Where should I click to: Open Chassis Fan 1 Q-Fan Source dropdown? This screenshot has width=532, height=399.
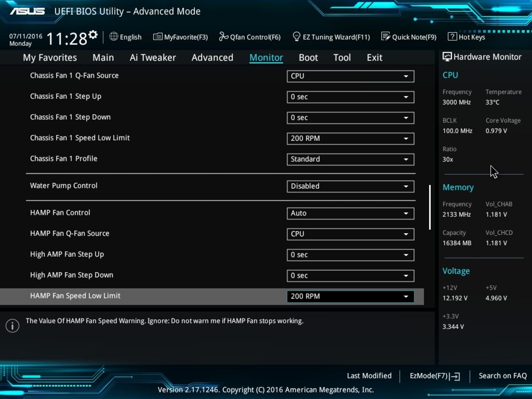click(x=350, y=76)
